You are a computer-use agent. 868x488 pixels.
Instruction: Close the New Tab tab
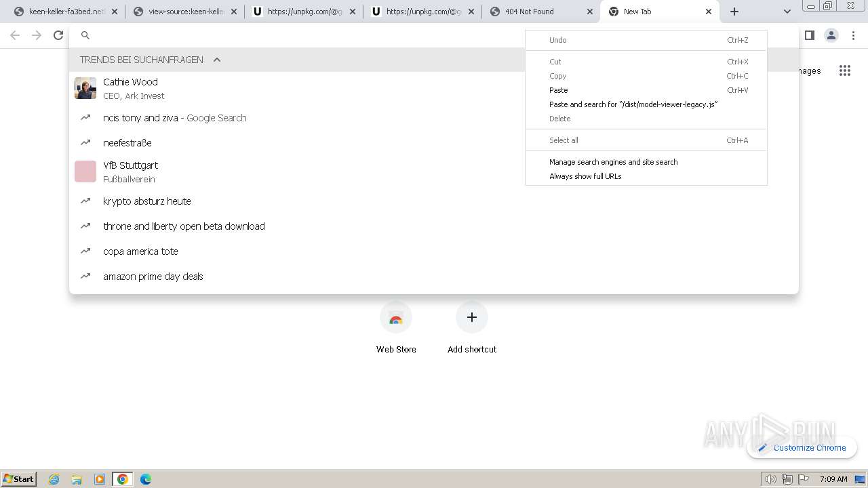coord(709,12)
